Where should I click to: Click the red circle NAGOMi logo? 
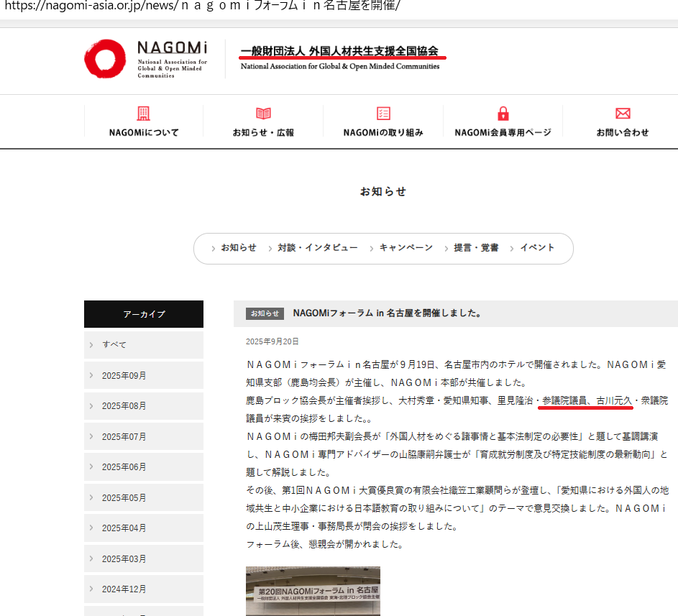(x=105, y=59)
